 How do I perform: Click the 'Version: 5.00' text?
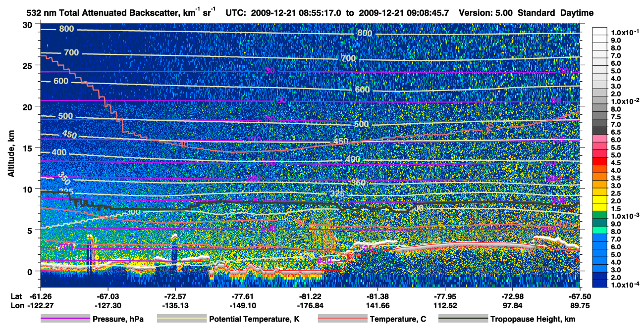[x=486, y=12]
